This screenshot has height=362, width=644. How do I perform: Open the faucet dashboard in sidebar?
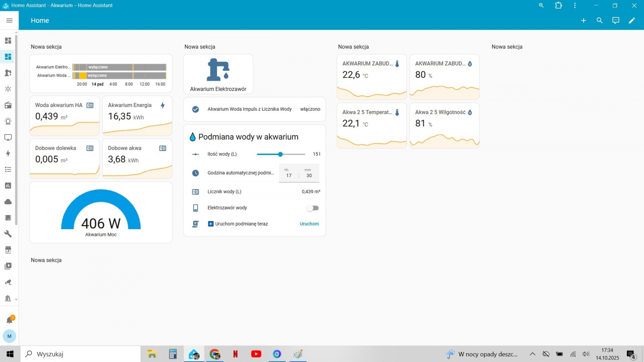[x=8, y=73]
